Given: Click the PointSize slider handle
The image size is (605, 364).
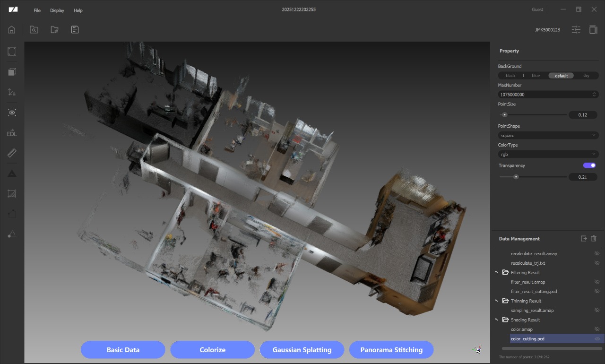Looking at the screenshot, I should pyautogui.click(x=505, y=114).
